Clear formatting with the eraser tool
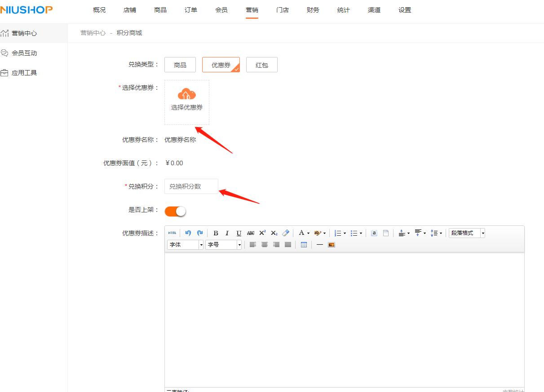 tap(286, 233)
